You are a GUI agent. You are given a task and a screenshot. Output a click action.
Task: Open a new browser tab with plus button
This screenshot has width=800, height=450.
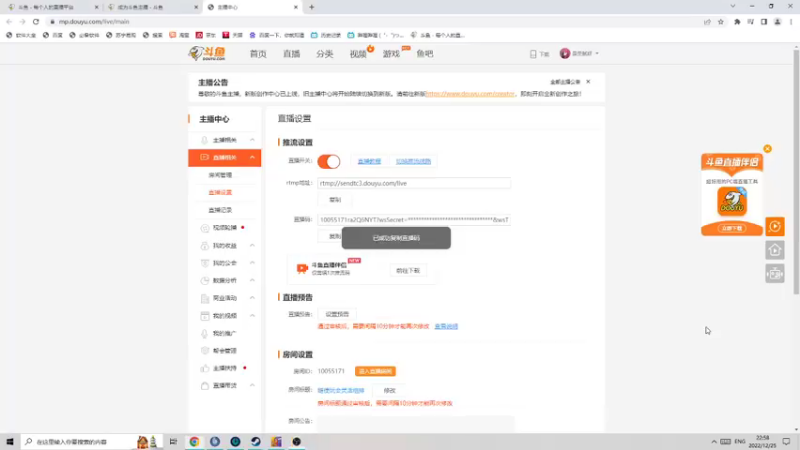click(312, 7)
